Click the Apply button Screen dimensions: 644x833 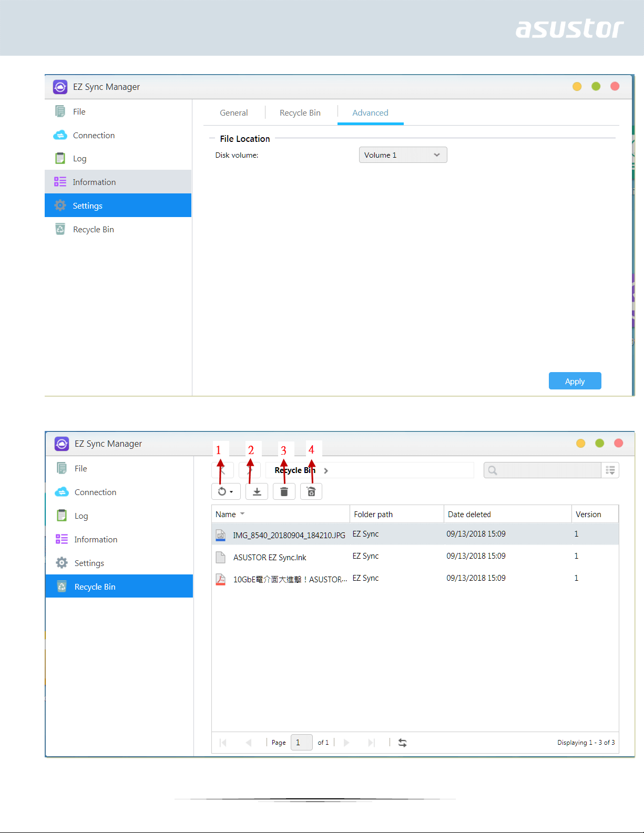click(x=575, y=381)
